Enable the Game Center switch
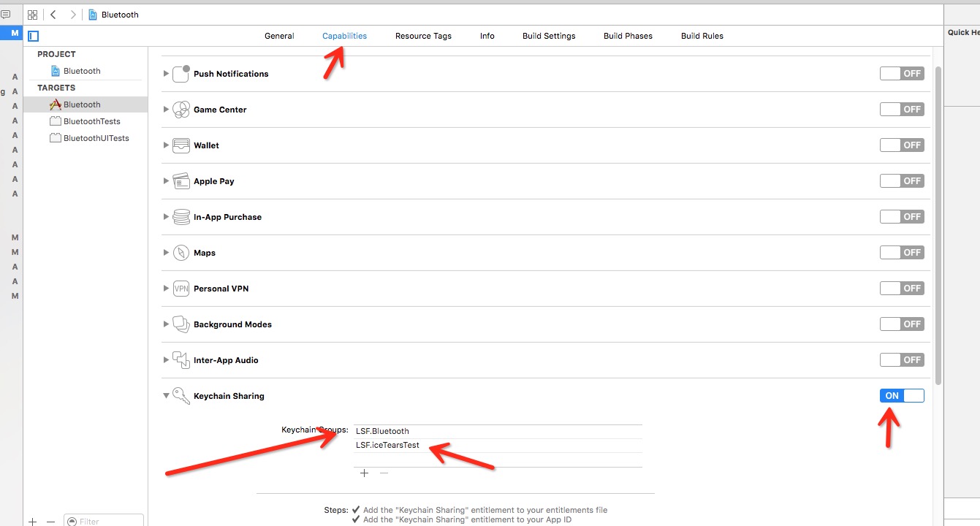Screen dimensions: 980x526 tap(902, 110)
